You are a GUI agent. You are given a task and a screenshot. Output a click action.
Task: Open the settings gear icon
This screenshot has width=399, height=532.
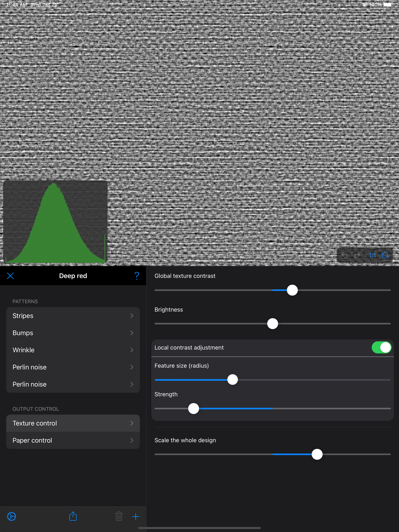[11, 516]
